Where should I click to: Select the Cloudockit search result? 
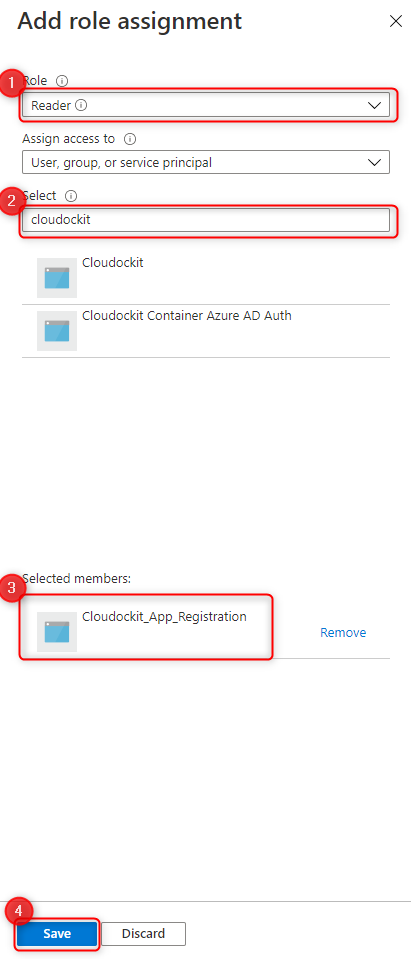pos(206,278)
